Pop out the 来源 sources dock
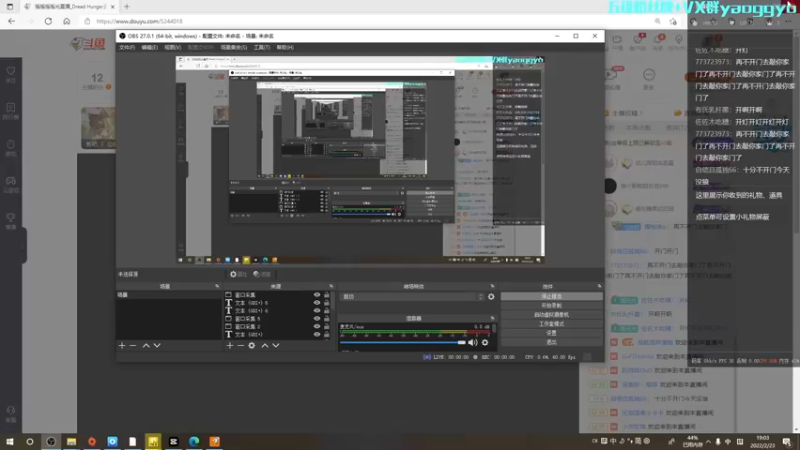Viewport: 800px width, 450px height. tap(331, 286)
